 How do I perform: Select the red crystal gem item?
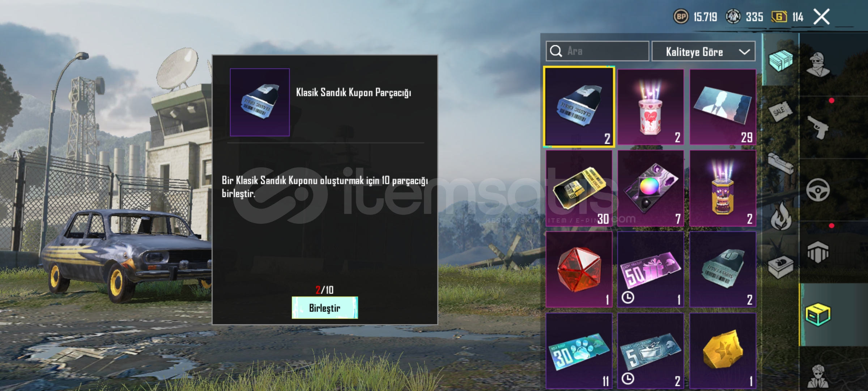[x=579, y=269]
